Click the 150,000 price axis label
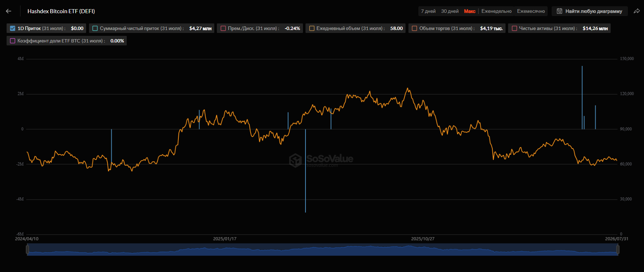 point(627,59)
